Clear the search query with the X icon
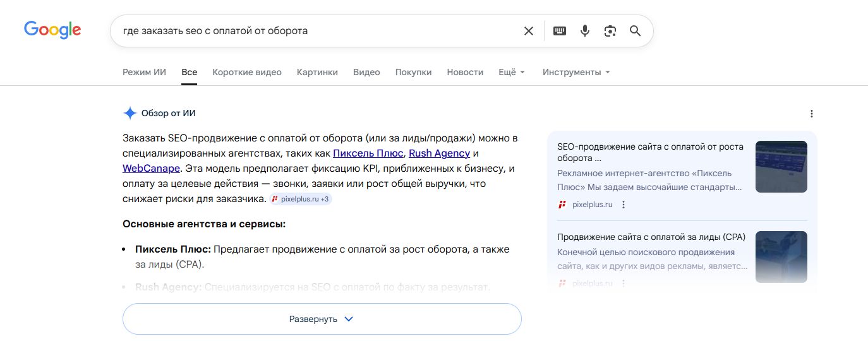868x341 pixels. tap(529, 31)
